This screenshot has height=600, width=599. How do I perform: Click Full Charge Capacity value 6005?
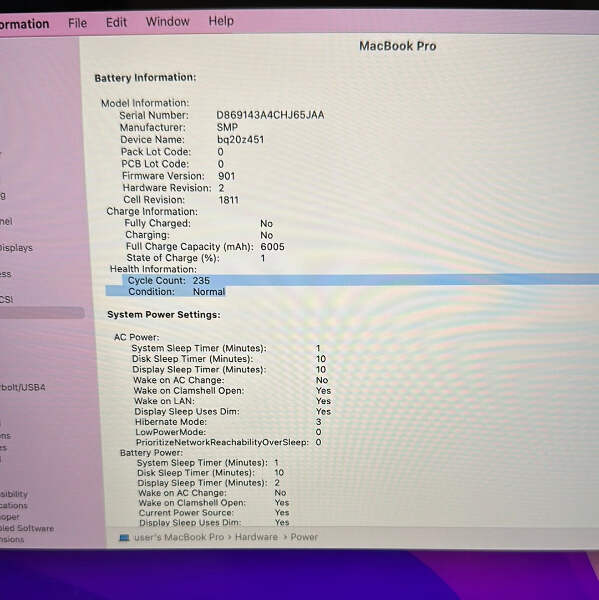pyautogui.click(x=272, y=246)
